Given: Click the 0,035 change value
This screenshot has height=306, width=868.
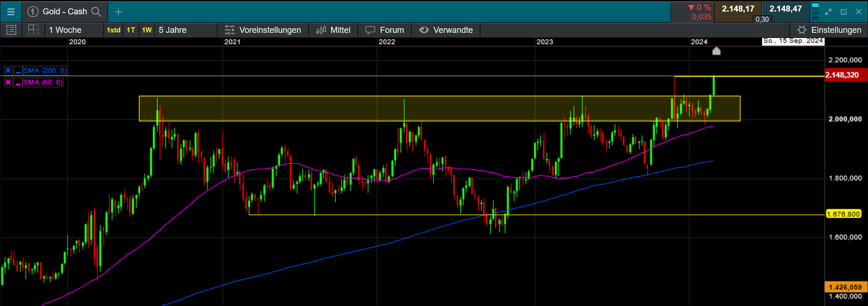Looking at the screenshot, I should pos(702,17).
